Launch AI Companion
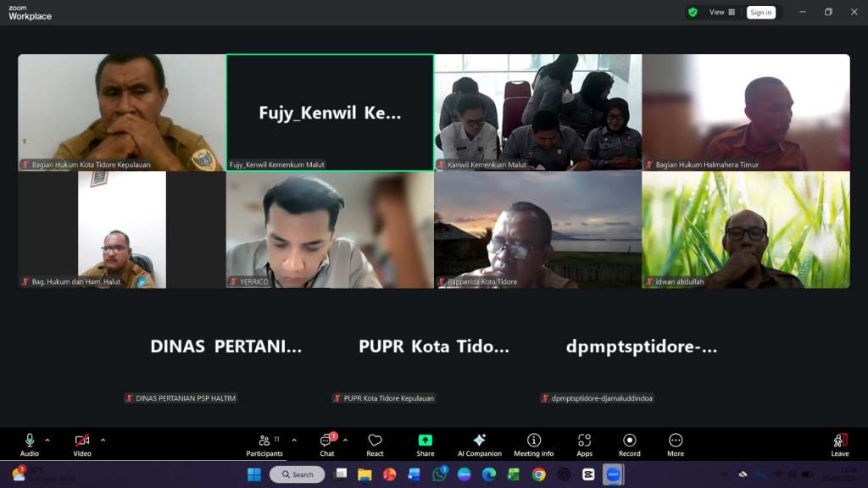The height and width of the screenshot is (488, 868). [479, 444]
